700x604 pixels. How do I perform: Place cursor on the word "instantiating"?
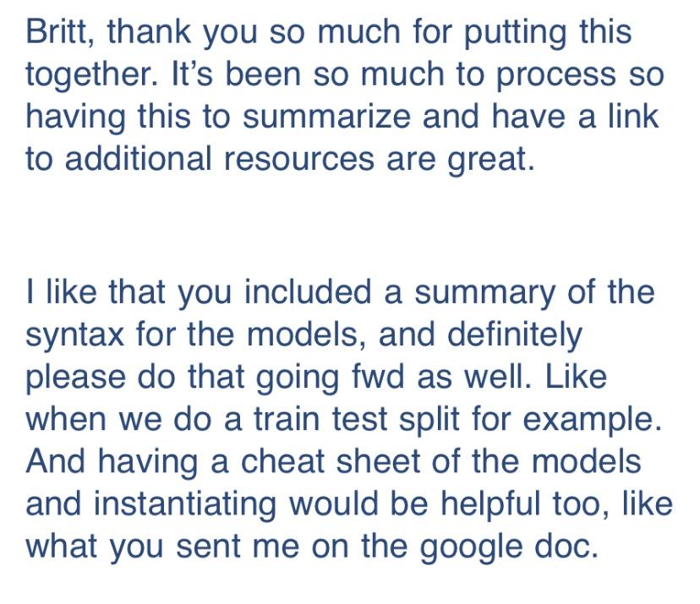(x=191, y=503)
